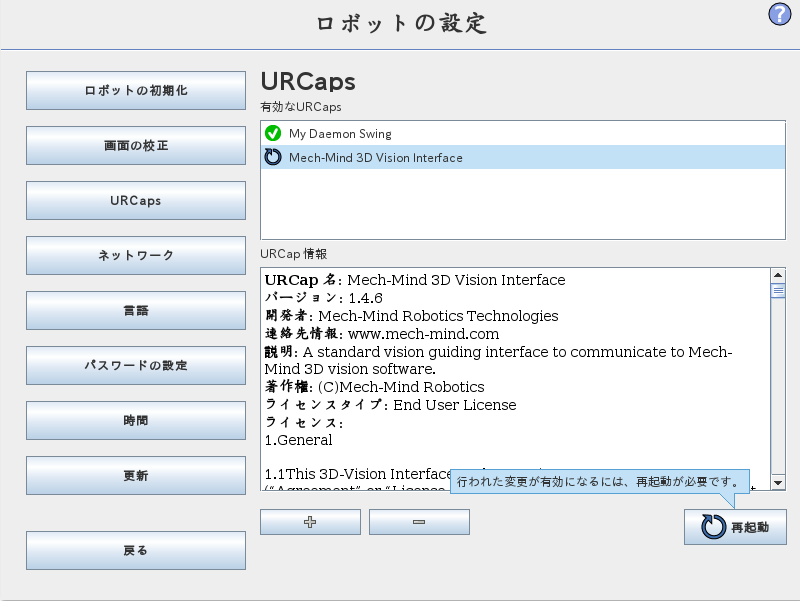Image resolution: width=800 pixels, height=601 pixels.
Task: Open the help question mark icon
Action: click(779, 14)
